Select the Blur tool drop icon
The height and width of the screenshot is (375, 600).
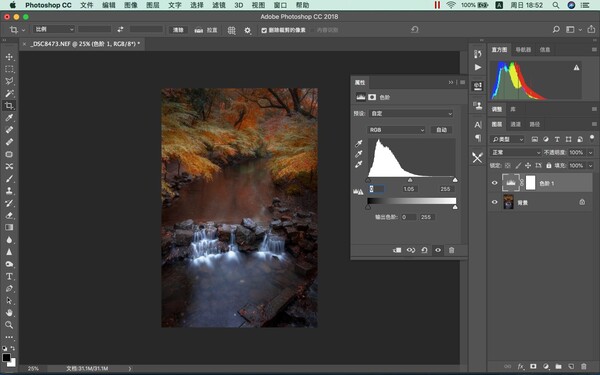coord(9,240)
